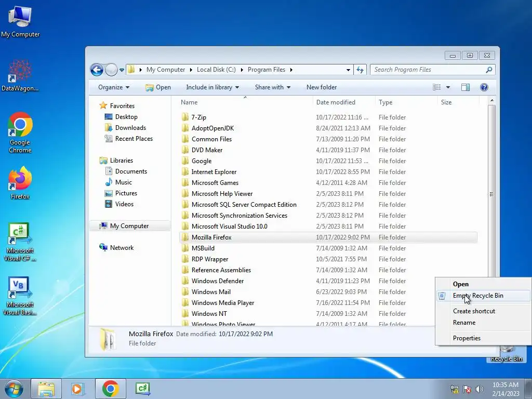Click the search magnifier icon
The width and height of the screenshot is (532, 399).
pyautogui.click(x=489, y=70)
